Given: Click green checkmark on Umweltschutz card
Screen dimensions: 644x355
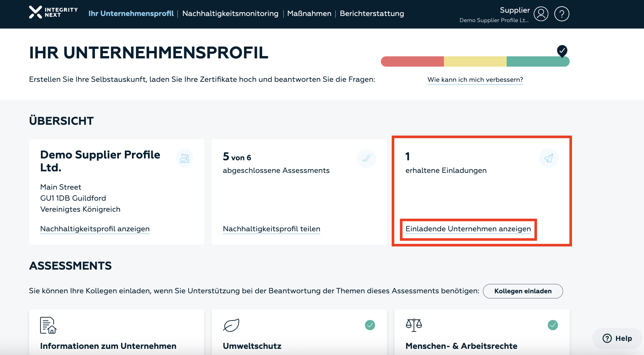Looking at the screenshot, I should pos(370,325).
